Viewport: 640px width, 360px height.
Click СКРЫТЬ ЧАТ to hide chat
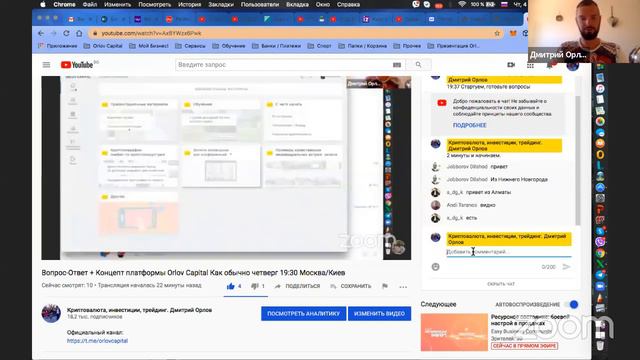pos(501,284)
